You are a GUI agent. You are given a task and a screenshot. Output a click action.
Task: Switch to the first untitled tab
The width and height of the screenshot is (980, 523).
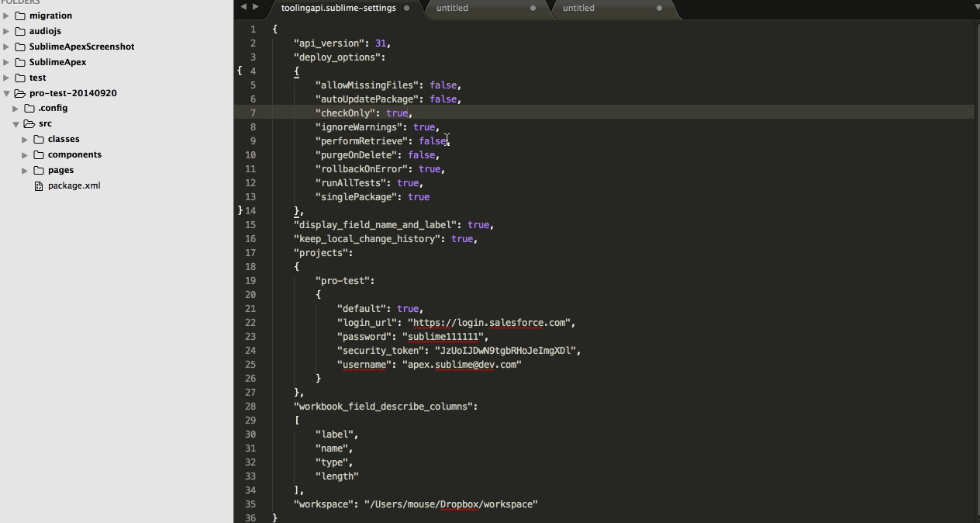[x=452, y=8]
